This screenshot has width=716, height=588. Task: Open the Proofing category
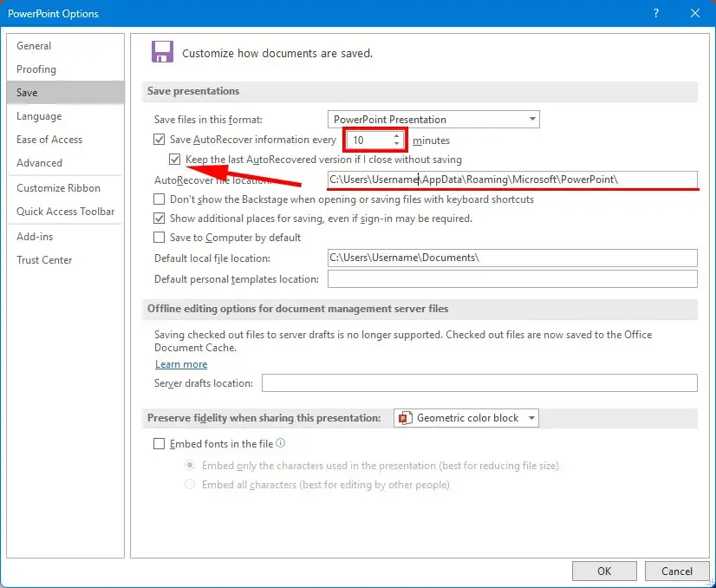click(x=66, y=69)
